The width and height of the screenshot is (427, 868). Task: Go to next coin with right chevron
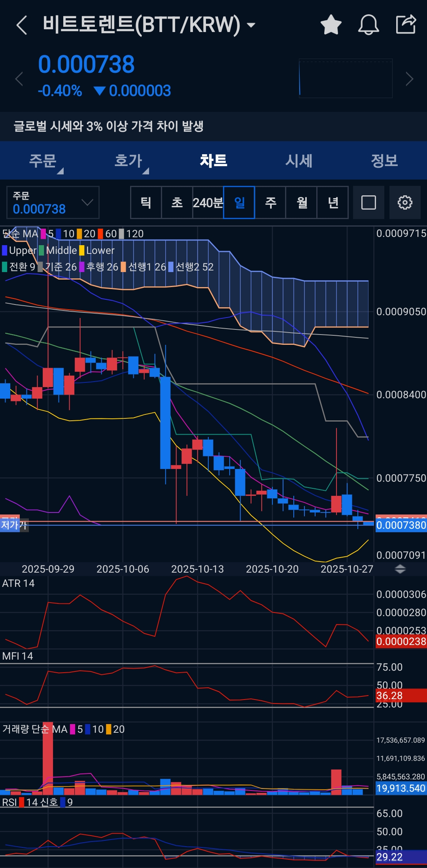click(410, 79)
